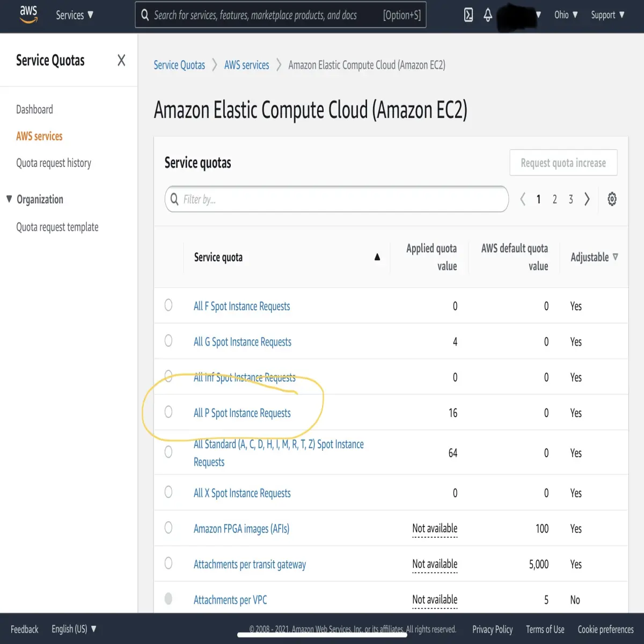Select All Inf Spot Instance Requests radio
The image size is (644, 644).
[x=169, y=376]
